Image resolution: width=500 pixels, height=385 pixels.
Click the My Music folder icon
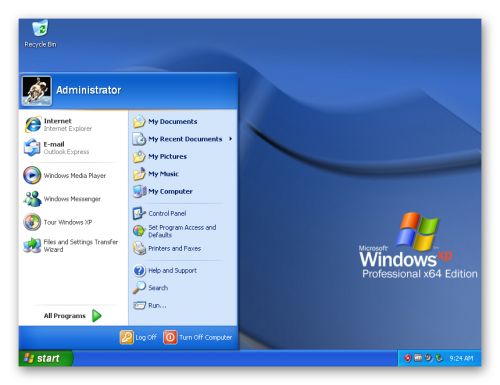[139, 174]
